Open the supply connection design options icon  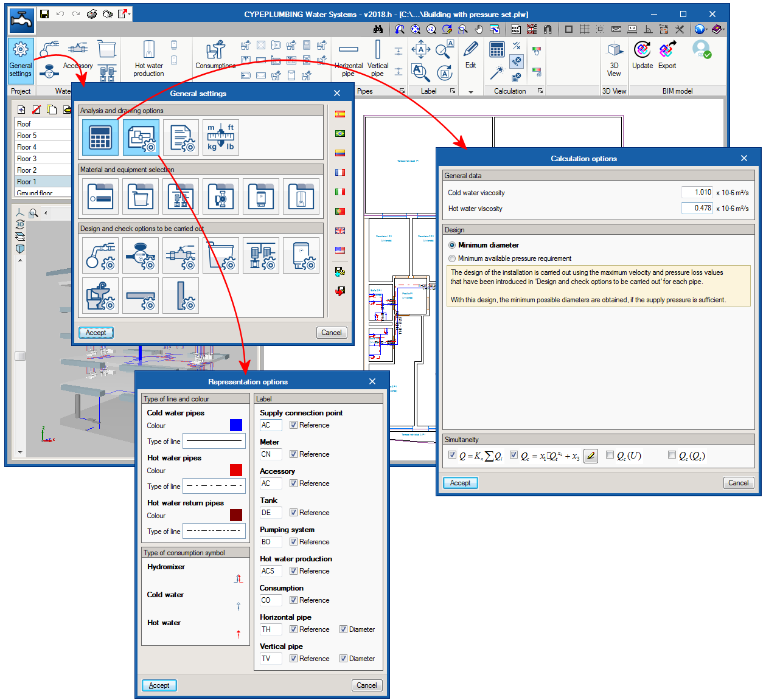coord(101,255)
